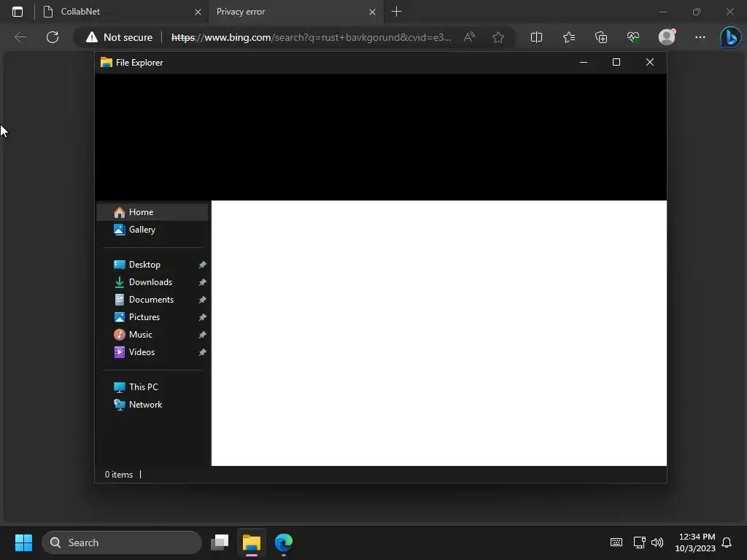Image resolution: width=747 pixels, height=560 pixels.
Task: Click pin icon next to Downloads
Action: click(x=203, y=282)
